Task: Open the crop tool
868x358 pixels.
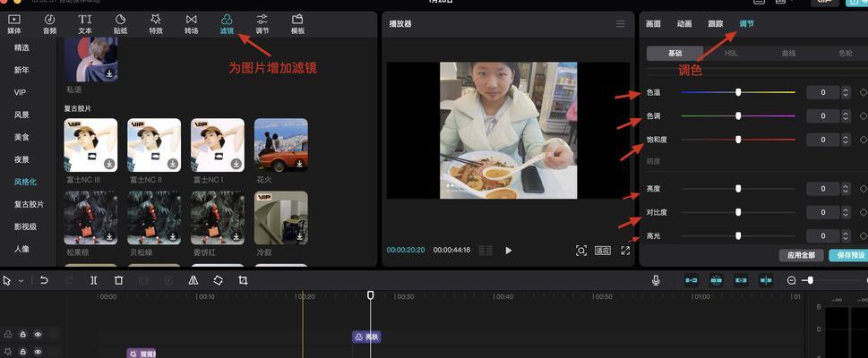Action: [243, 280]
